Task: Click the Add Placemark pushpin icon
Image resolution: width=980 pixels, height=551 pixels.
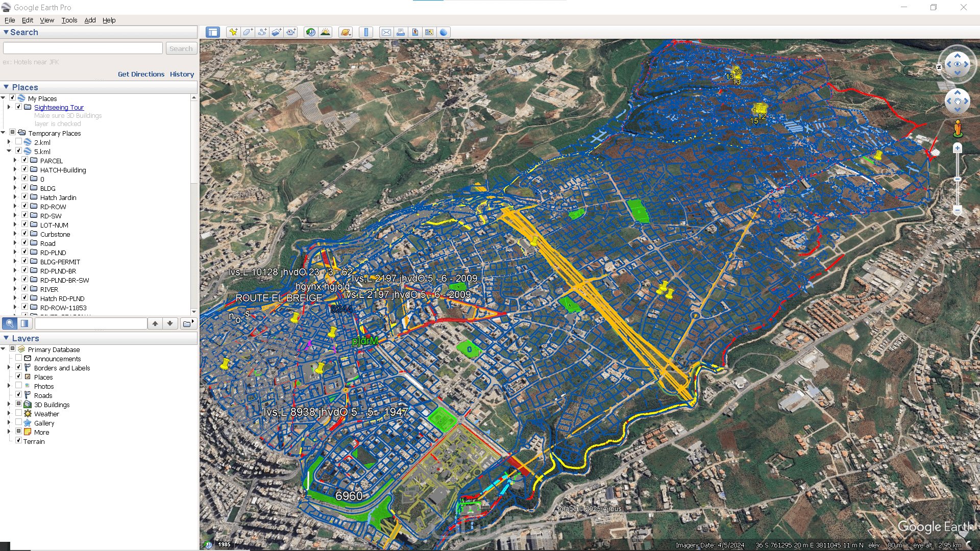Action: pyautogui.click(x=233, y=32)
